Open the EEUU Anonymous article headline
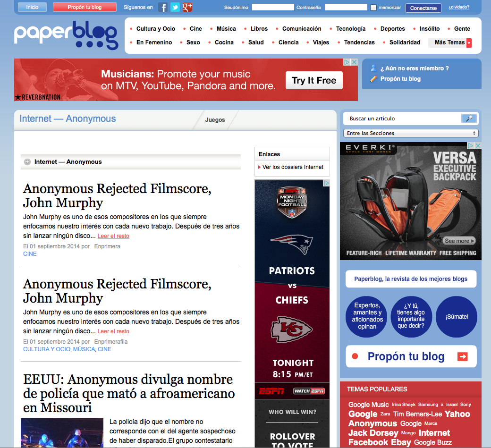Viewport: 491px width, 448px height. pyautogui.click(x=129, y=394)
